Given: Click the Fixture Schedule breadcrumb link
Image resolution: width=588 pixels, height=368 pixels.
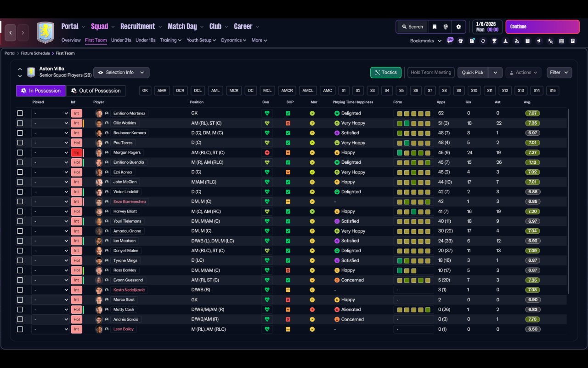Looking at the screenshot, I should coord(36,53).
